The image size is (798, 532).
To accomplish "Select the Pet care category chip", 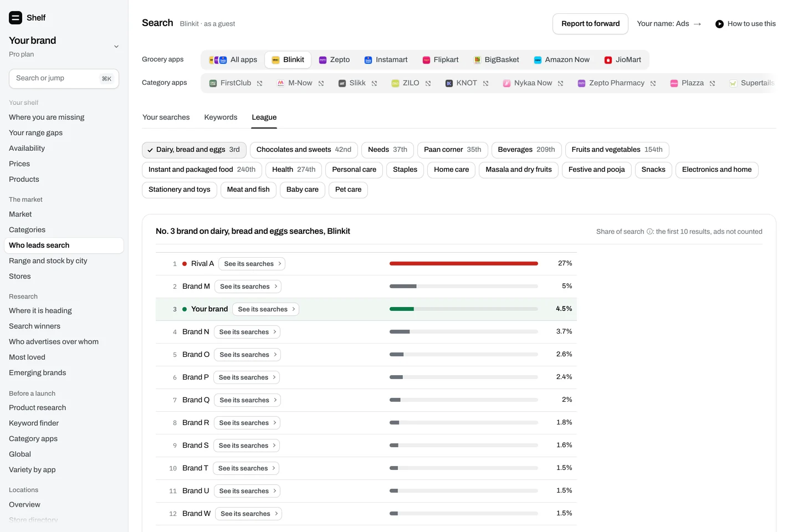I will pyautogui.click(x=348, y=190).
